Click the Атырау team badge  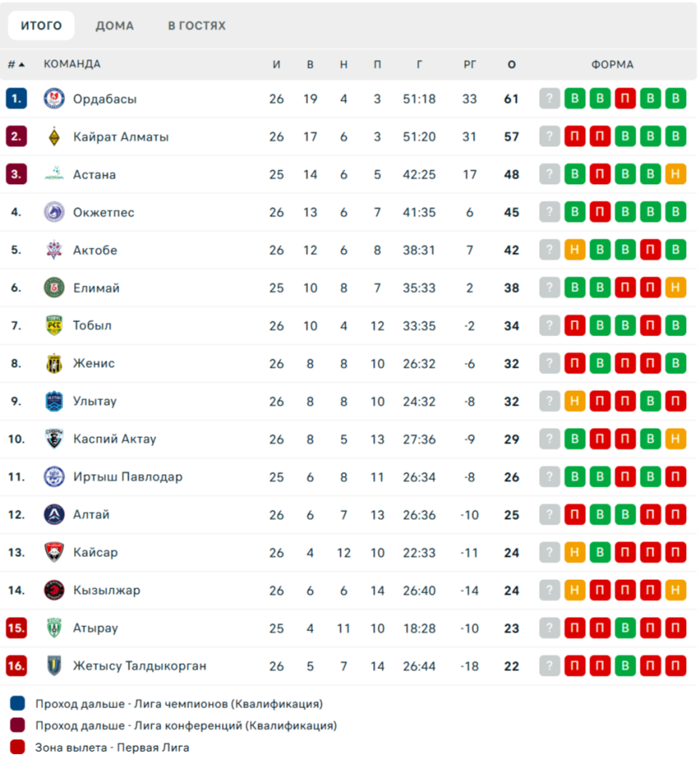(x=54, y=628)
